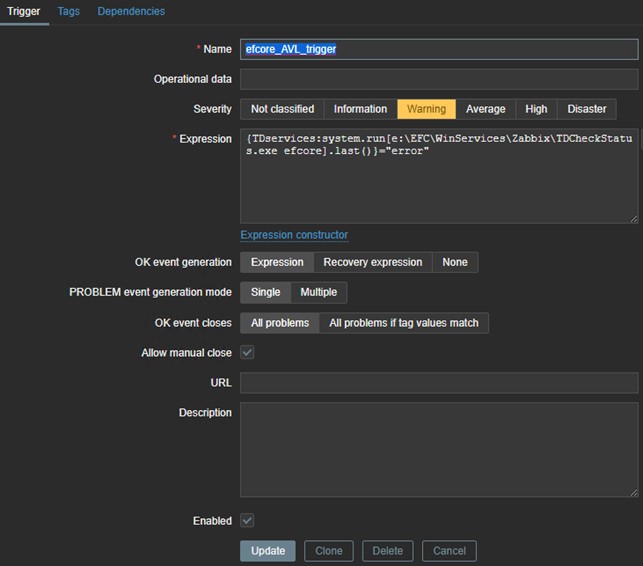643x566 pixels.
Task: Select All problems if tag values match
Action: point(404,323)
